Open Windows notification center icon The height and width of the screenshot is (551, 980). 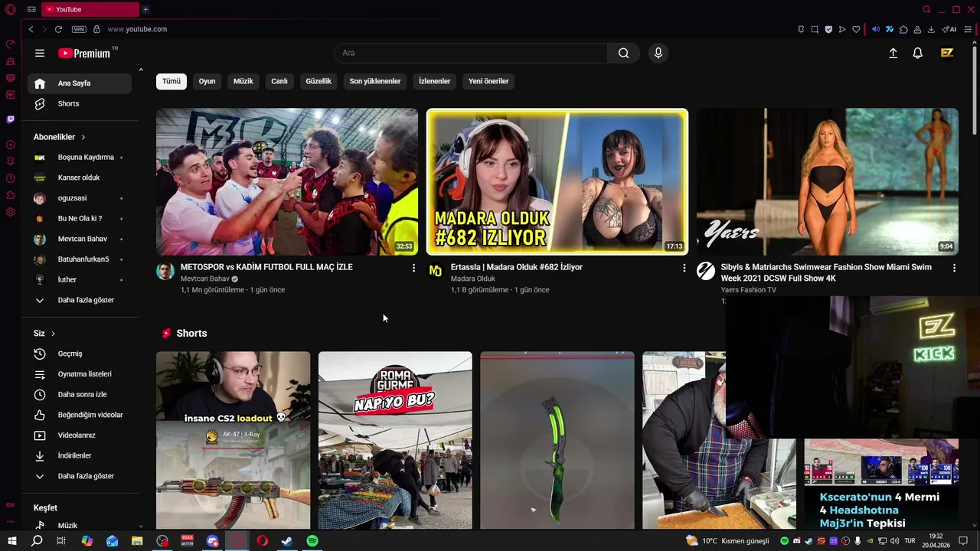963,541
